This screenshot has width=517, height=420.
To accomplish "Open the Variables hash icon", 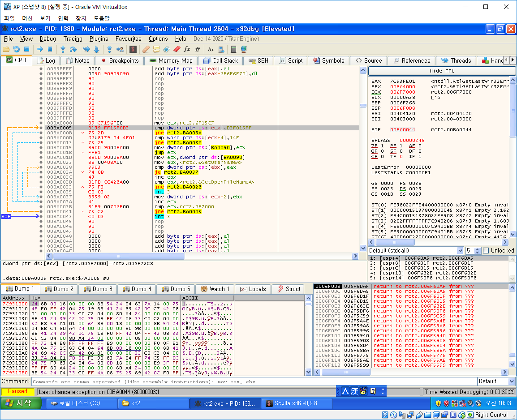I will [198, 49].
